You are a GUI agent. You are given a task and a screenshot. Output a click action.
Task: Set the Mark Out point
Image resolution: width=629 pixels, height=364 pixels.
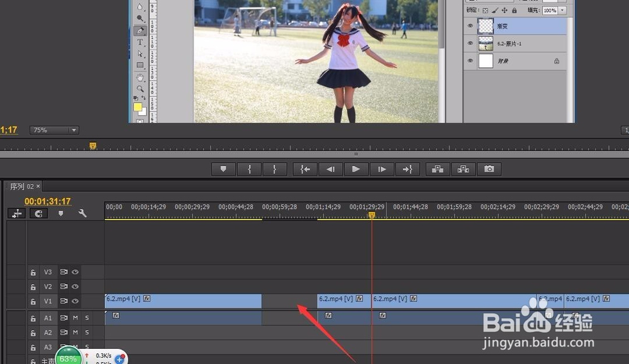275,169
